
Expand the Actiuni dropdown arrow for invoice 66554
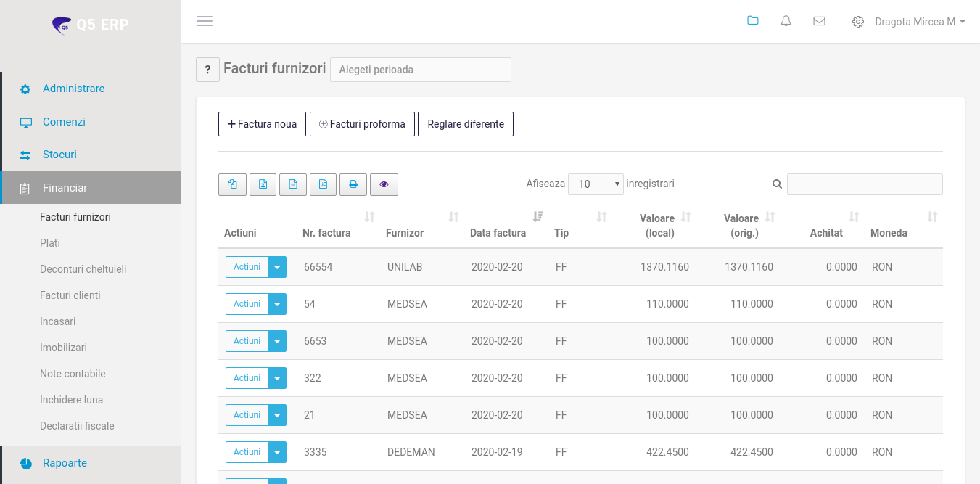[277, 267]
